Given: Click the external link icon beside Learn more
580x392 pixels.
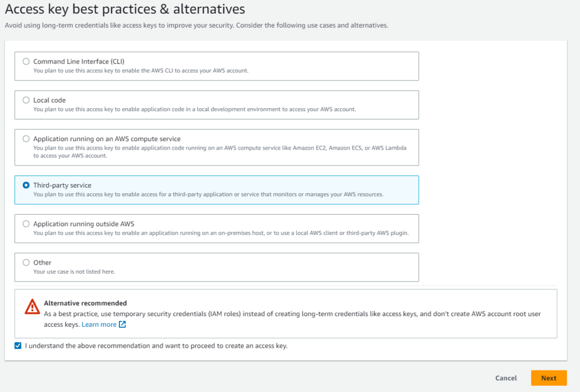Looking at the screenshot, I should [x=122, y=325].
